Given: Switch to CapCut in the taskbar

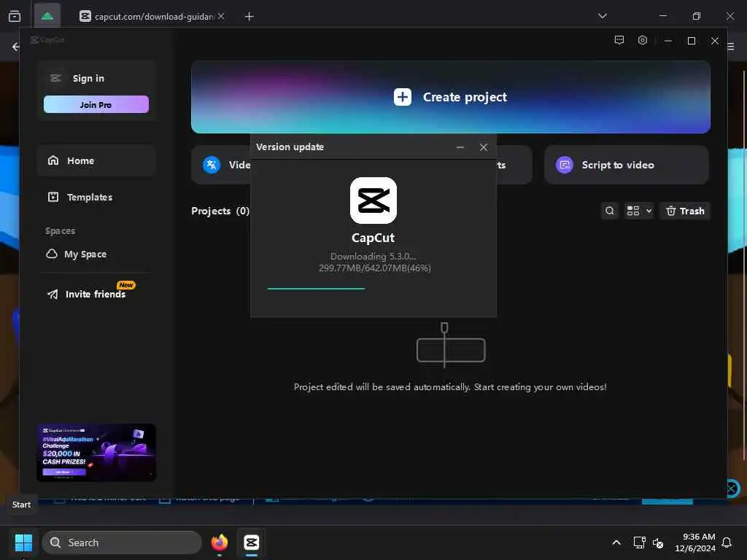Looking at the screenshot, I should (252, 542).
